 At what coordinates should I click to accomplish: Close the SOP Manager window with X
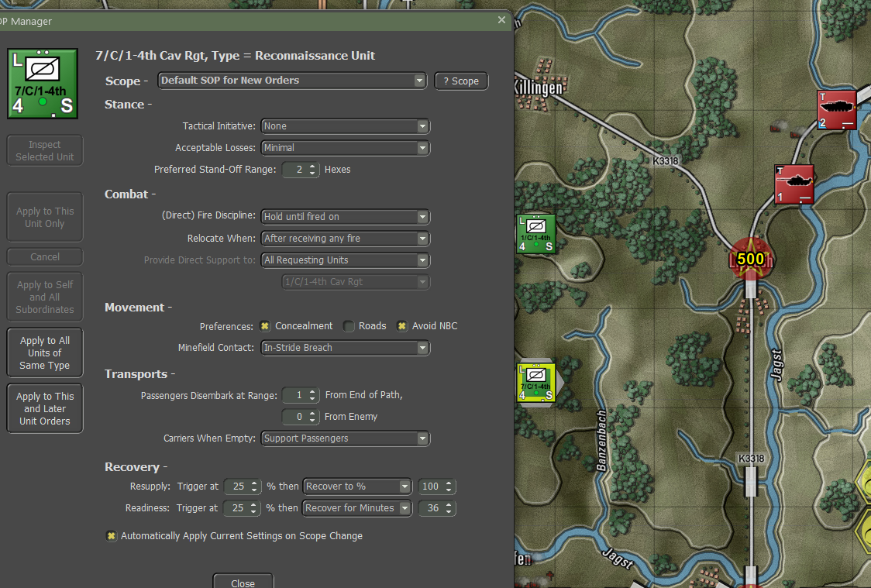coord(501,20)
